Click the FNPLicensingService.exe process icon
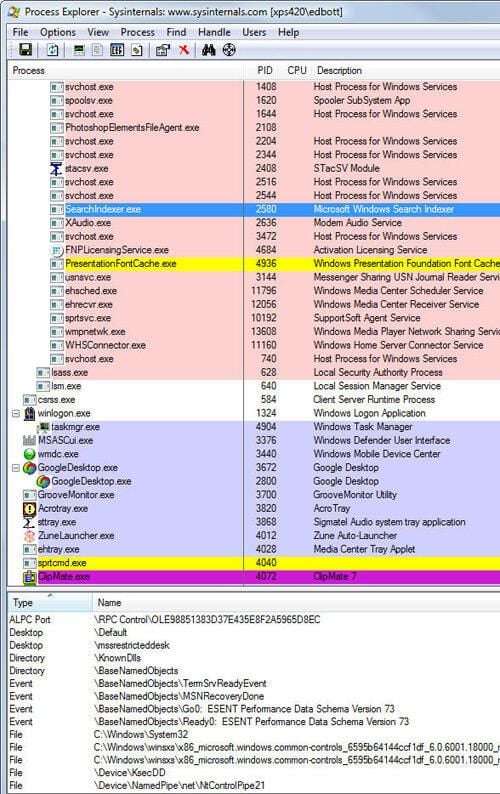Image resolution: width=500 pixels, height=794 pixels. (x=57, y=250)
